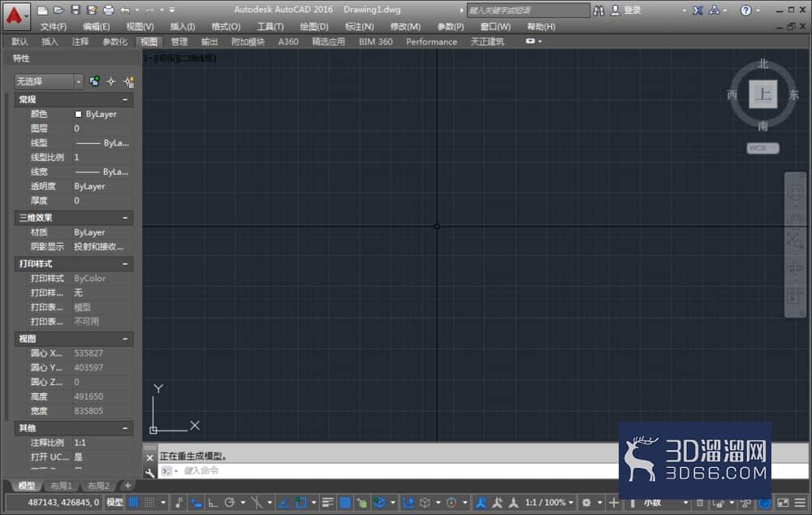Click the line weight display icon
Image resolution: width=812 pixels, height=515 pixels.
(x=327, y=503)
